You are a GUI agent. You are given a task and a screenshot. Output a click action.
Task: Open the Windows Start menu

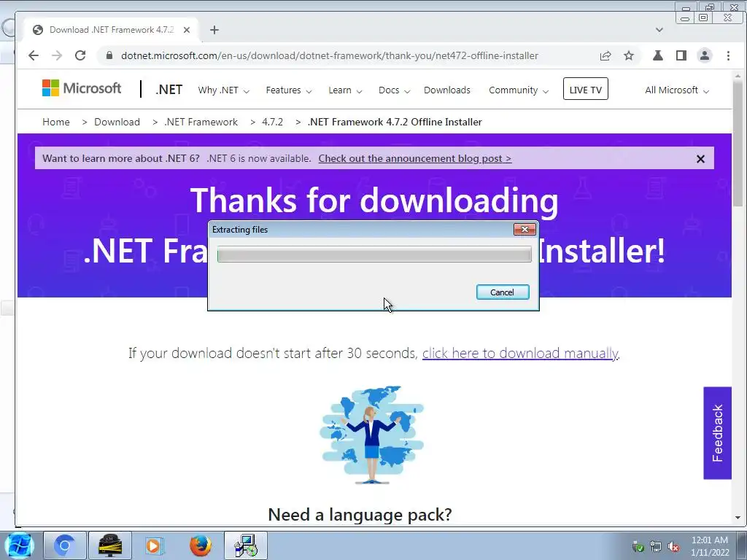(19, 545)
